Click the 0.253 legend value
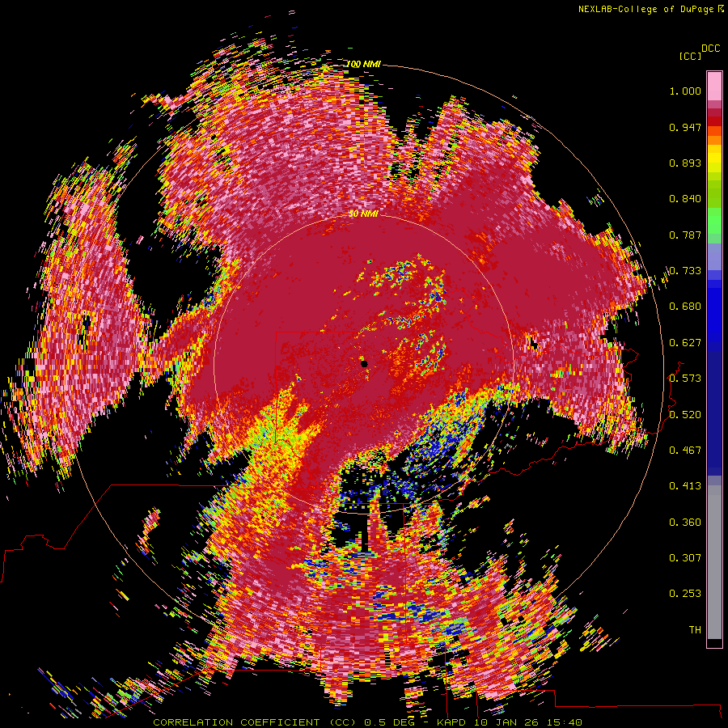 [x=685, y=594]
